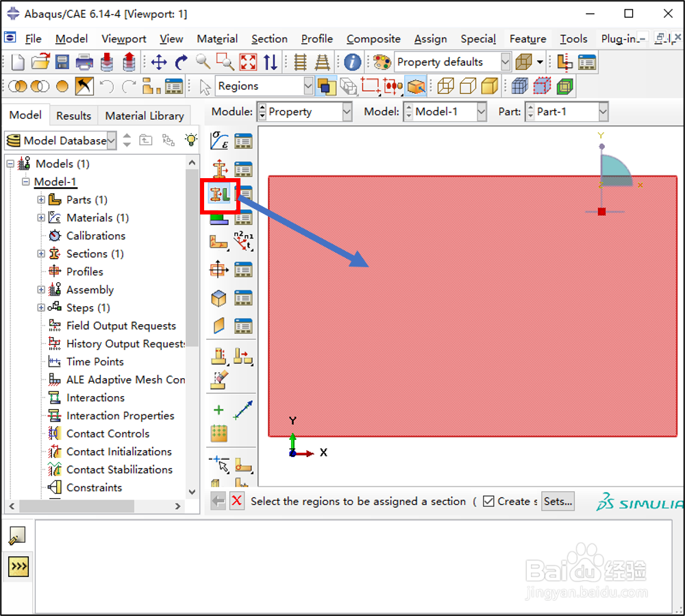Switch to the Results tab
Image resolution: width=685 pixels, height=616 pixels.
(x=73, y=116)
